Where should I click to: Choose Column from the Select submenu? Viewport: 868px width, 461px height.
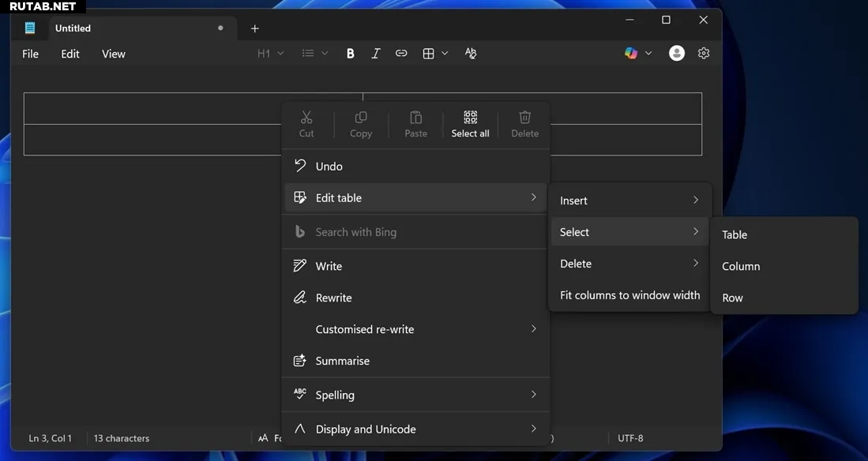pyautogui.click(x=741, y=266)
